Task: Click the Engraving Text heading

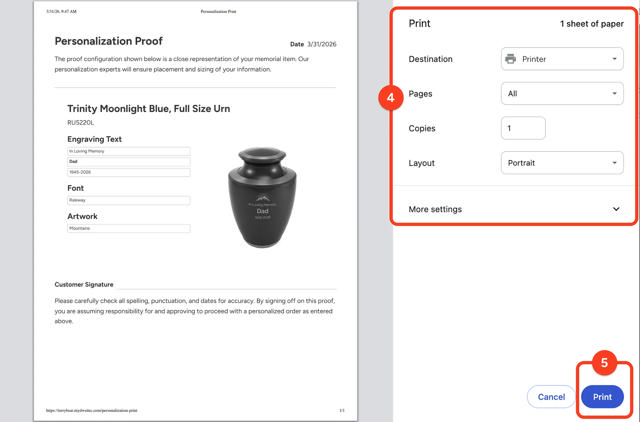Action: (94, 139)
